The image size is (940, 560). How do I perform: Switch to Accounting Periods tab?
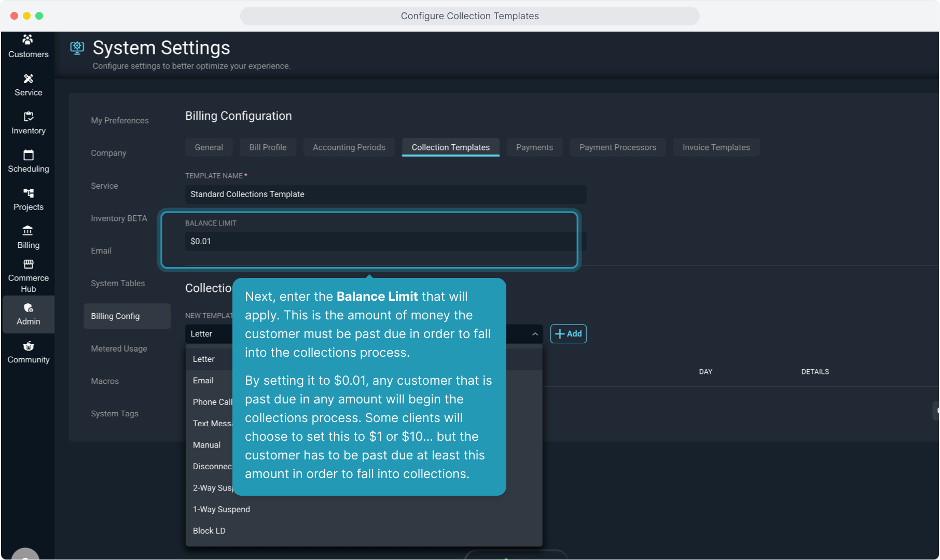click(349, 147)
